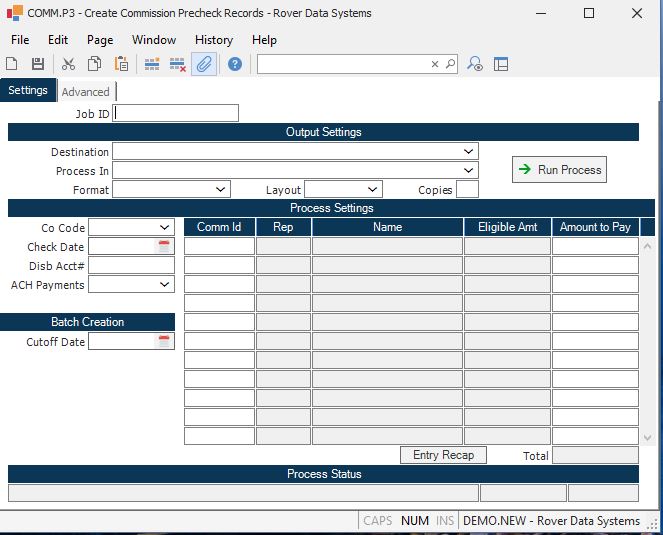
Task: Click the Copy icon in toolbar
Action: click(94, 64)
